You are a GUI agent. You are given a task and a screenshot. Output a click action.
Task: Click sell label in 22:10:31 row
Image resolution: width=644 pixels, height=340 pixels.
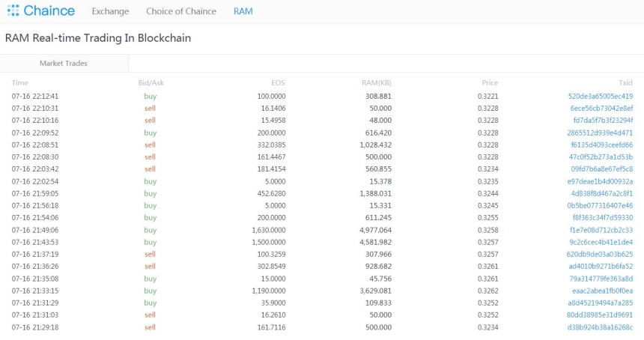coord(150,109)
